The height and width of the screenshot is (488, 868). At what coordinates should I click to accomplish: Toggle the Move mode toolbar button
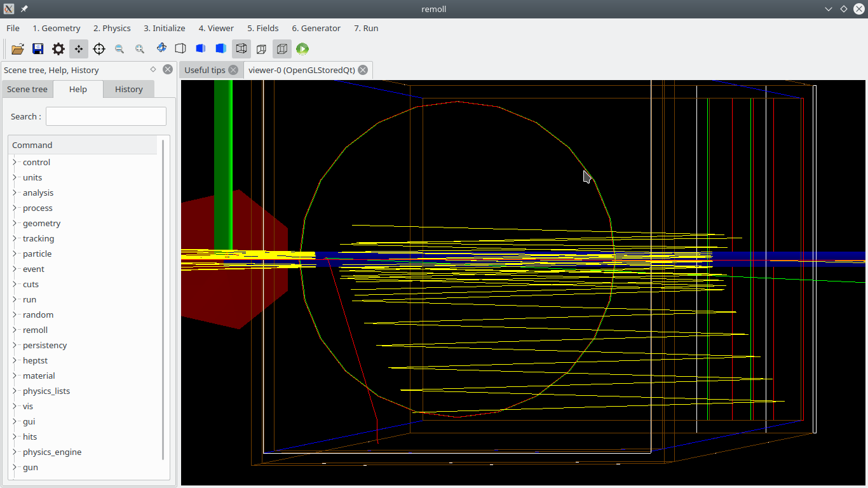[79, 49]
